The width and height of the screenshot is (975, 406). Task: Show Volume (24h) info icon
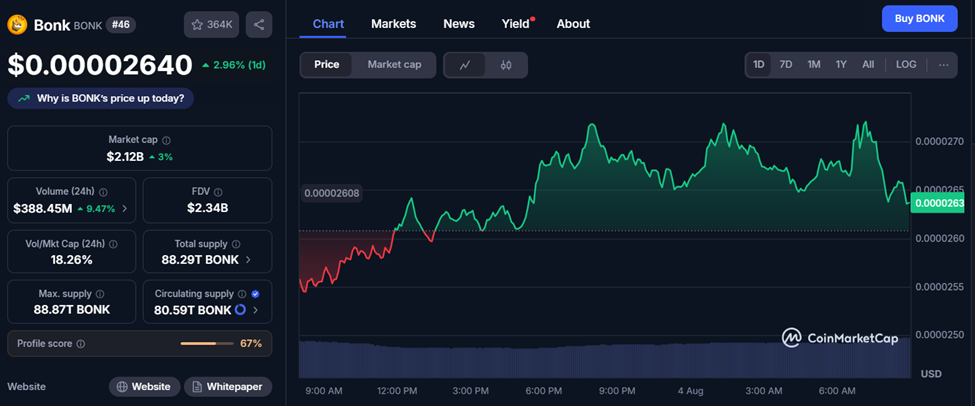click(103, 192)
